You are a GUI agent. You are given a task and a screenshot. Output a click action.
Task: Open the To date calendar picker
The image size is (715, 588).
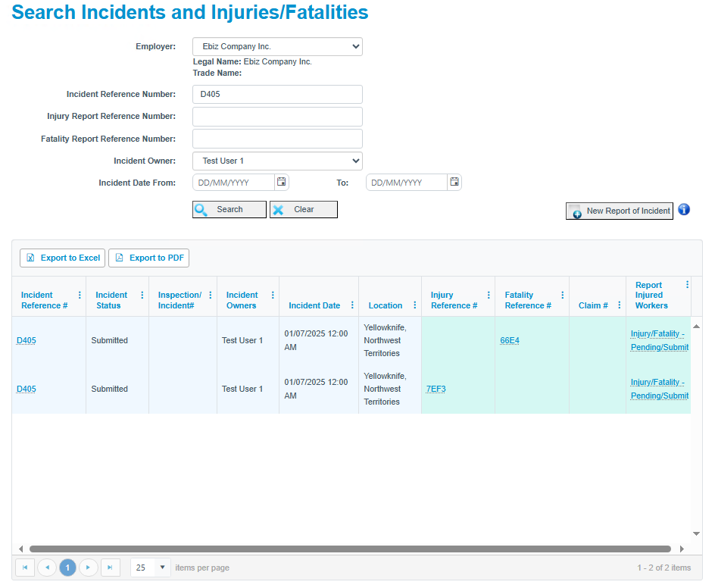(454, 182)
